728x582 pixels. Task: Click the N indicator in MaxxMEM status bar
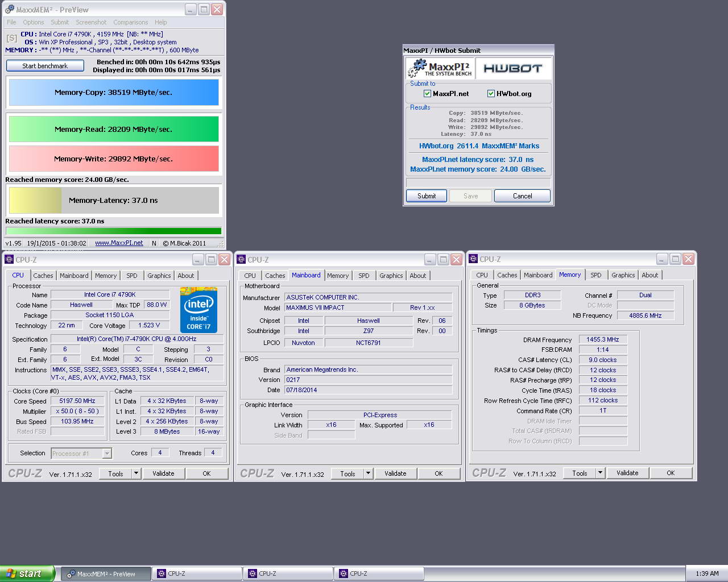[154, 243]
